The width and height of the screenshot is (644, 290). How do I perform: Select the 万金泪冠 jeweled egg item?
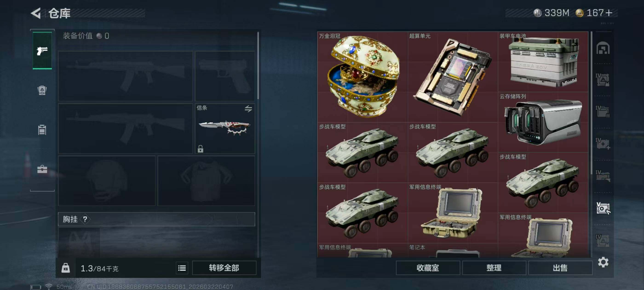click(362, 77)
